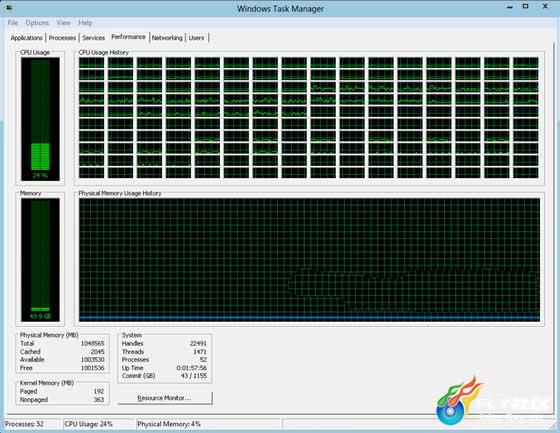This screenshot has height=433, width=560.
Task: Switch to the Services tab
Action: [94, 38]
